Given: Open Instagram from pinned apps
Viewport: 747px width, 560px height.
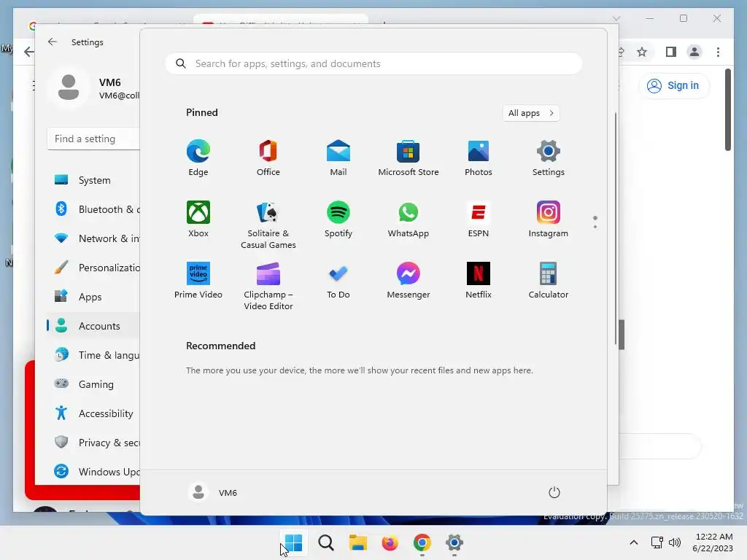Looking at the screenshot, I should click(x=549, y=219).
